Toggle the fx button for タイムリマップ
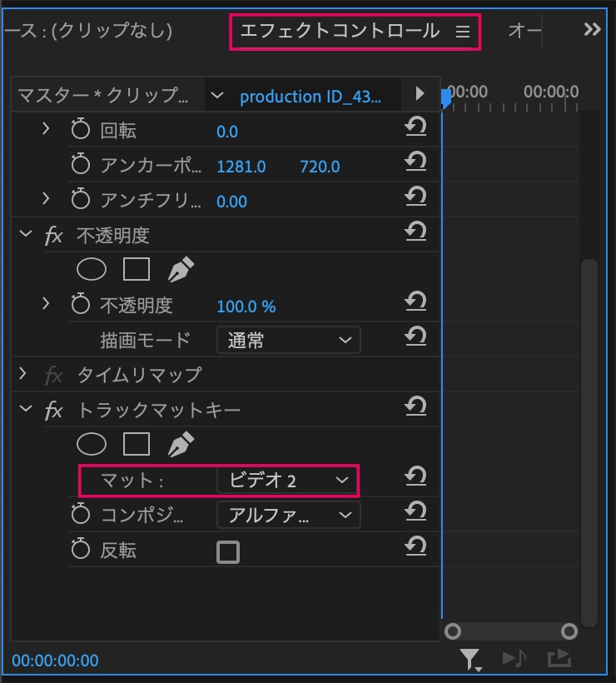Image resolution: width=616 pixels, height=683 pixels. 53,375
